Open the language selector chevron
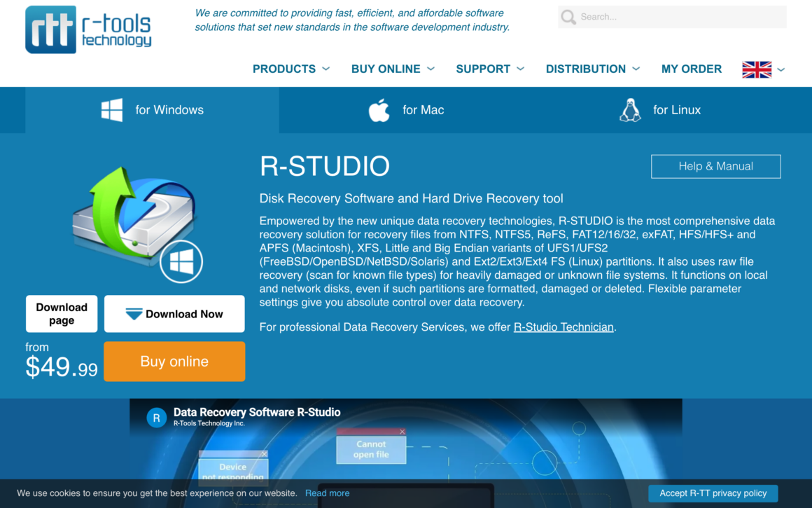The height and width of the screenshot is (508, 812). [x=781, y=69]
